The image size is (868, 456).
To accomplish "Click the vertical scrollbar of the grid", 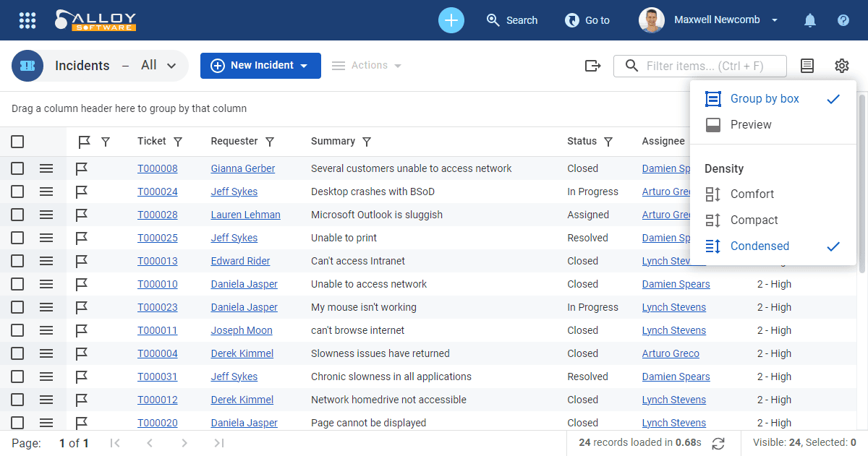I will 861,182.
